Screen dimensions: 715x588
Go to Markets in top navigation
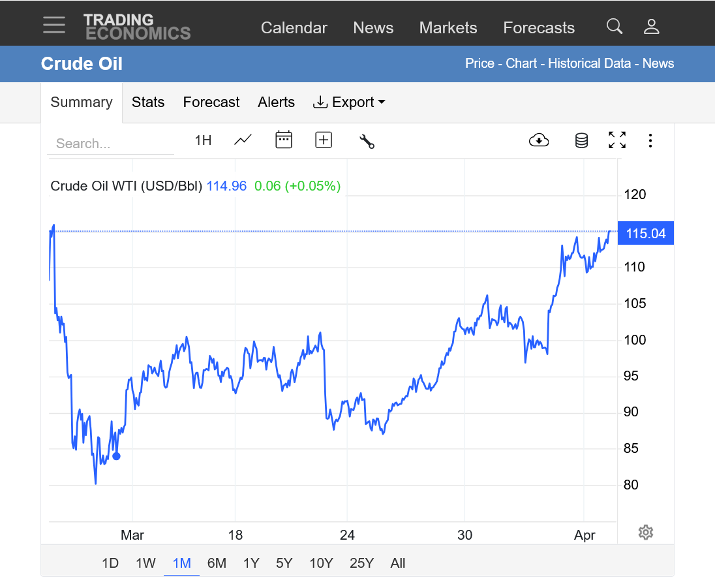click(x=448, y=28)
